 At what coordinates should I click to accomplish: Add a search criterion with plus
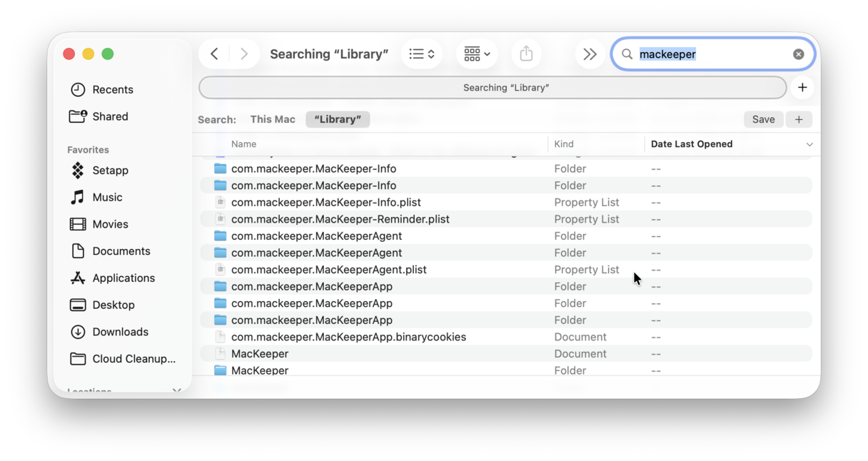[x=799, y=119]
